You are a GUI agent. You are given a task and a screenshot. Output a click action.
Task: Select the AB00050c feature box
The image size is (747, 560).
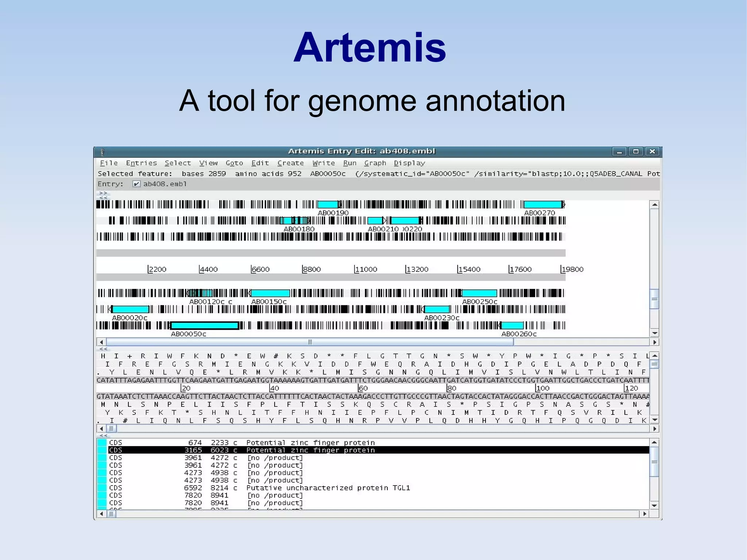click(204, 325)
